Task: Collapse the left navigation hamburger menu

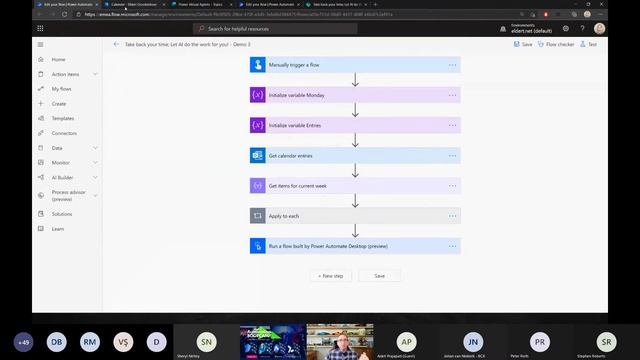Action: click(x=40, y=44)
